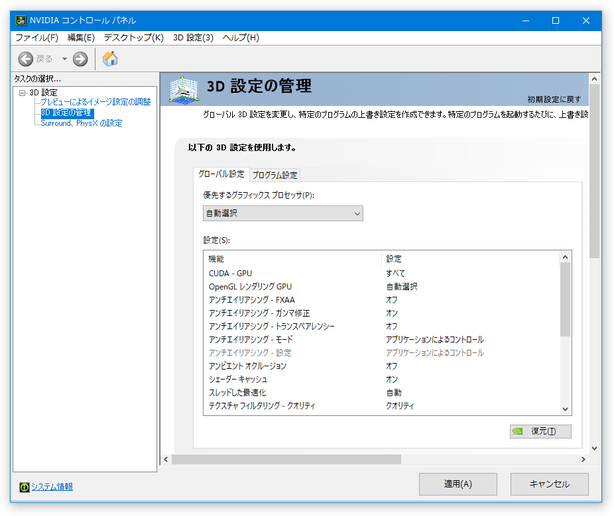The image size is (614, 516).
Task: Click NVIDIA icon in the title bar
Action: [21, 20]
